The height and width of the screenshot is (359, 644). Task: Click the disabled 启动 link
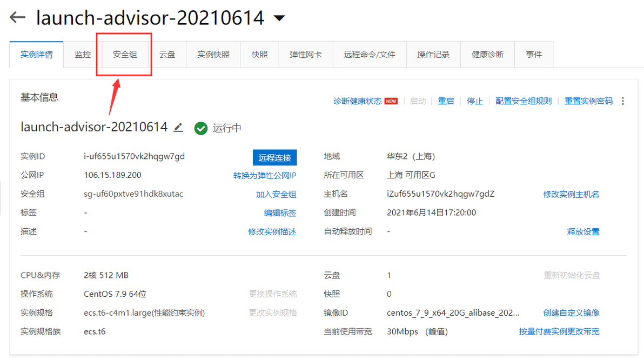point(418,101)
